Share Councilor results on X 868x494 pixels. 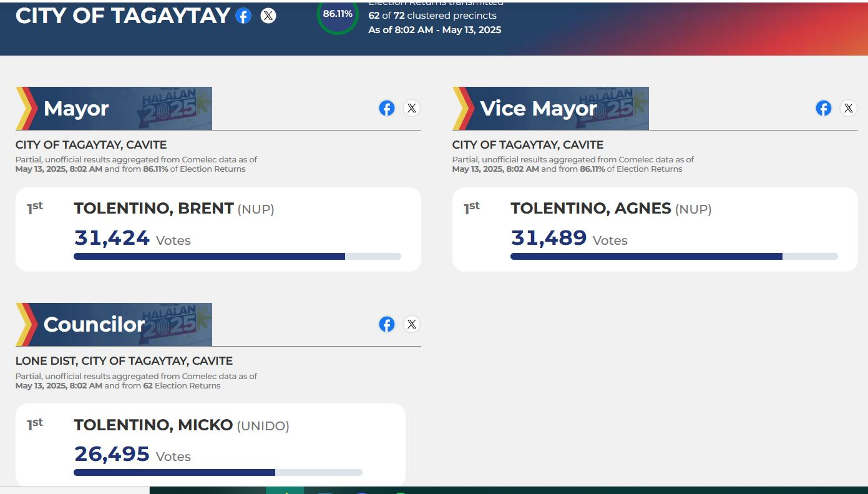(x=412, y=324)
